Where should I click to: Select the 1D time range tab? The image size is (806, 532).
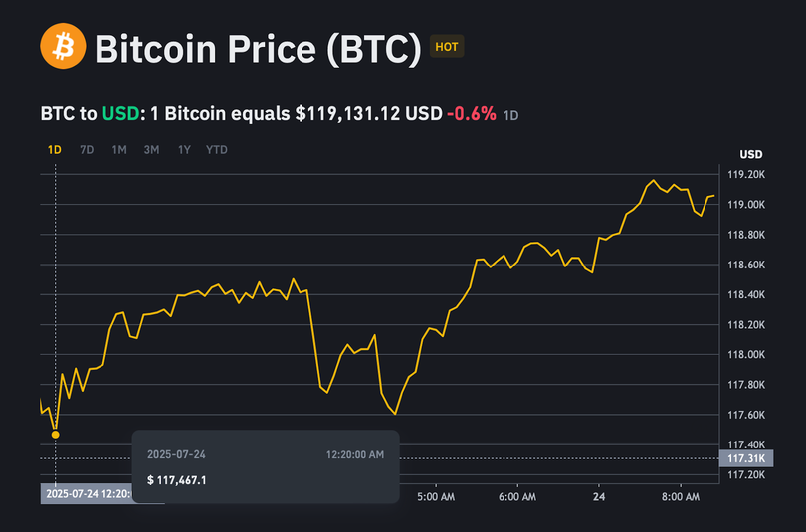[x=55, y=150]
